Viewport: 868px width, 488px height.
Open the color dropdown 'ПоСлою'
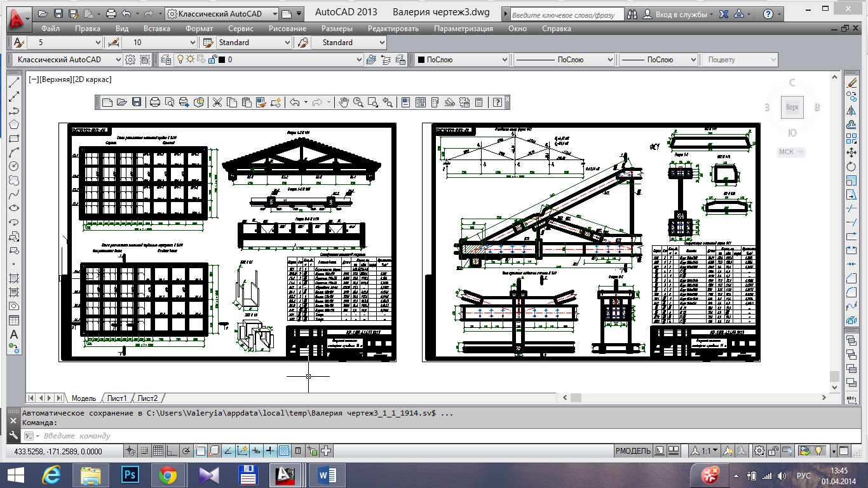[x=462, y=60]
